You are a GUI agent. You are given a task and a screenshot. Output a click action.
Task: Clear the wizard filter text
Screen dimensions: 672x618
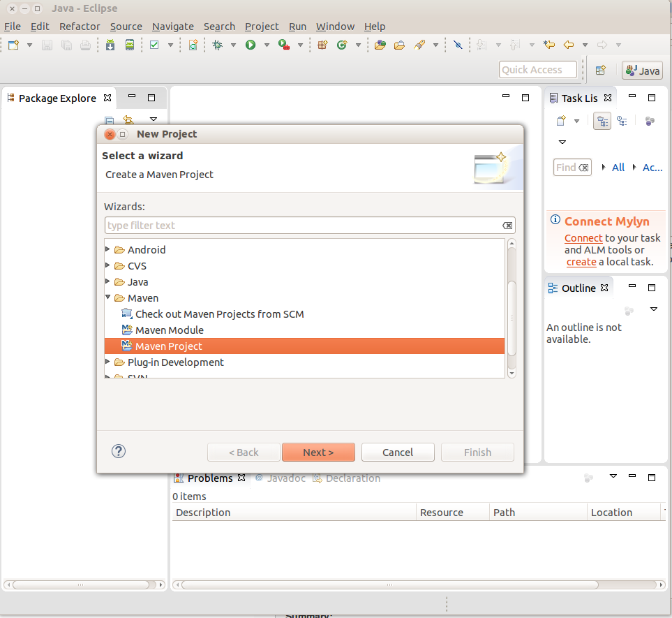(507, 226)
